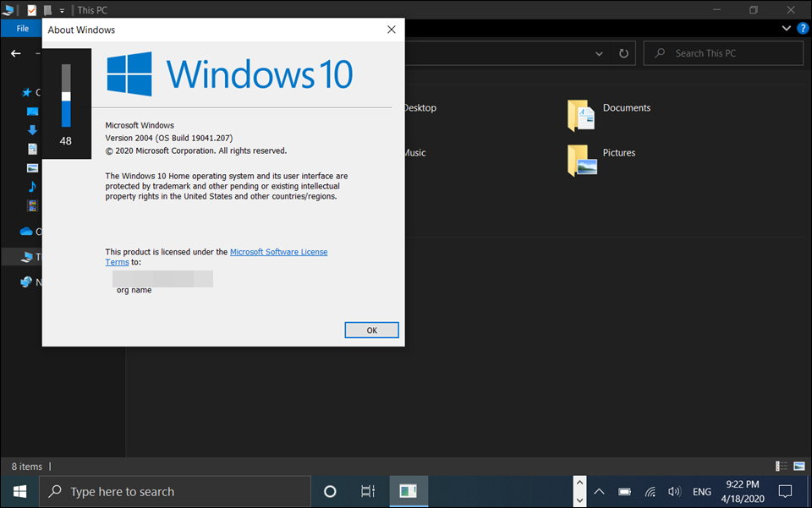The height and width of the screenshot is (508, 812).
Task: Open the Pictures shortcut icon in the sidebar
Action: (x=32, y=167)
